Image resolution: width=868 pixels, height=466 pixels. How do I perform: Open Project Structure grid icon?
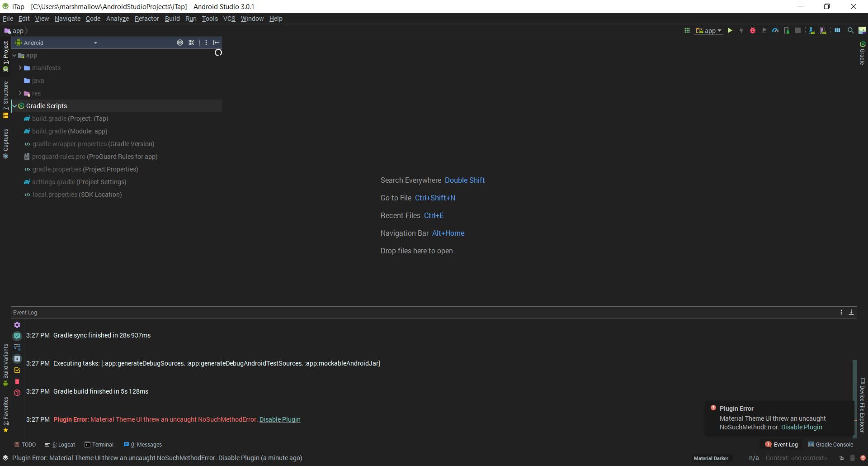click(x=837, y=30)
